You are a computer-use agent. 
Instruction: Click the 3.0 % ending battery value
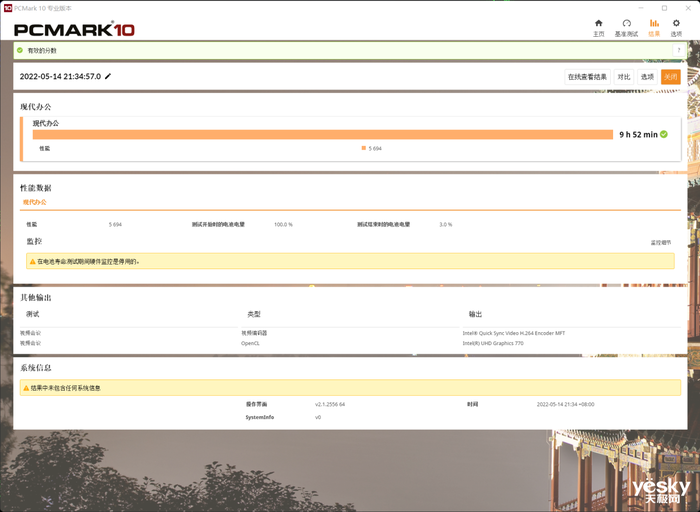point(446,225)
